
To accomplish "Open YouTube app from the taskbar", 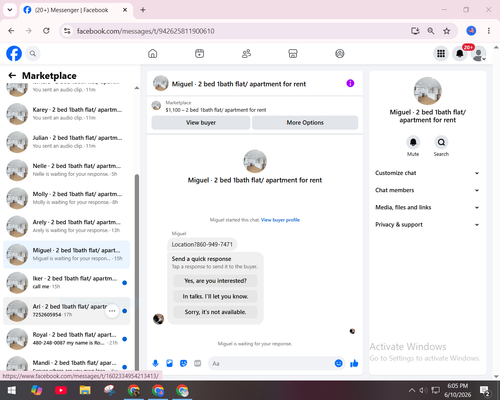I will [61, 390].
